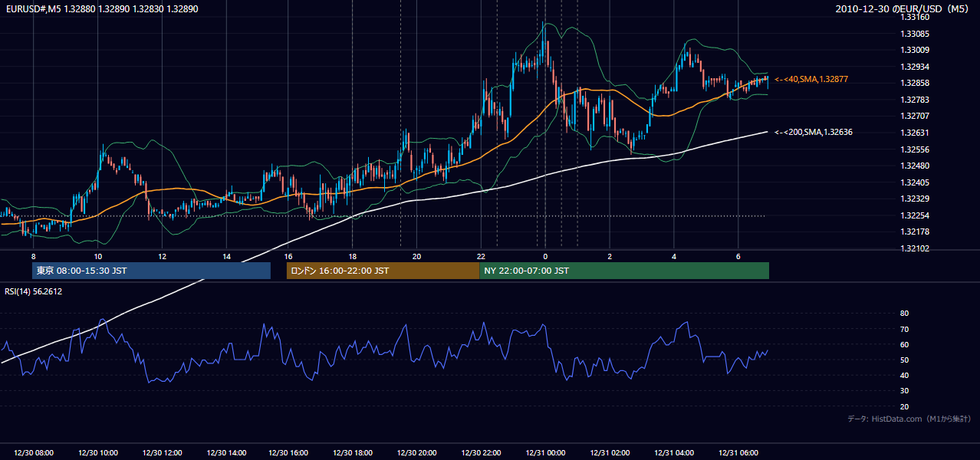Screen dimensions: 980x460
Task: Click the bottom date label 12/31 06:00
Action: click(x=738, y=453)
